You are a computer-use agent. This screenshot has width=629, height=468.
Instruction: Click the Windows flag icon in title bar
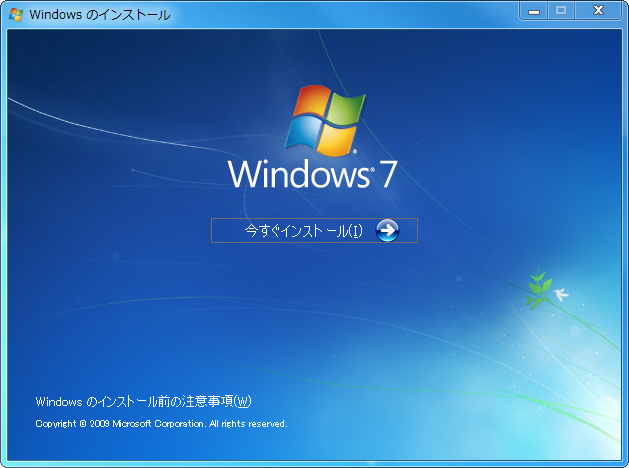16,15
